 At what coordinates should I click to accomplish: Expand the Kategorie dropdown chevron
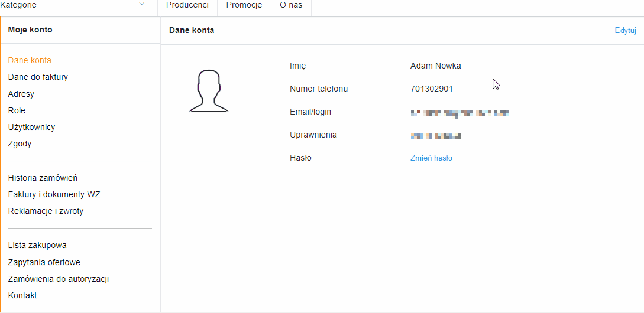pos(142,5)
